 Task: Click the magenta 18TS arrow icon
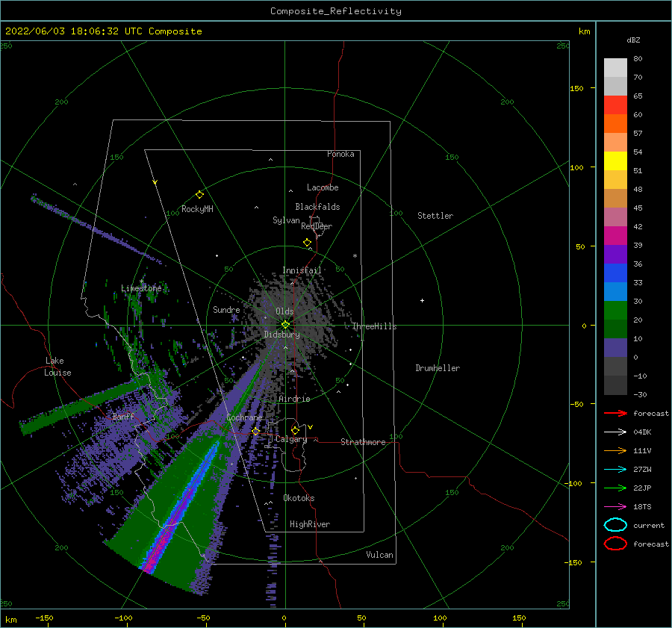(615, 506)
